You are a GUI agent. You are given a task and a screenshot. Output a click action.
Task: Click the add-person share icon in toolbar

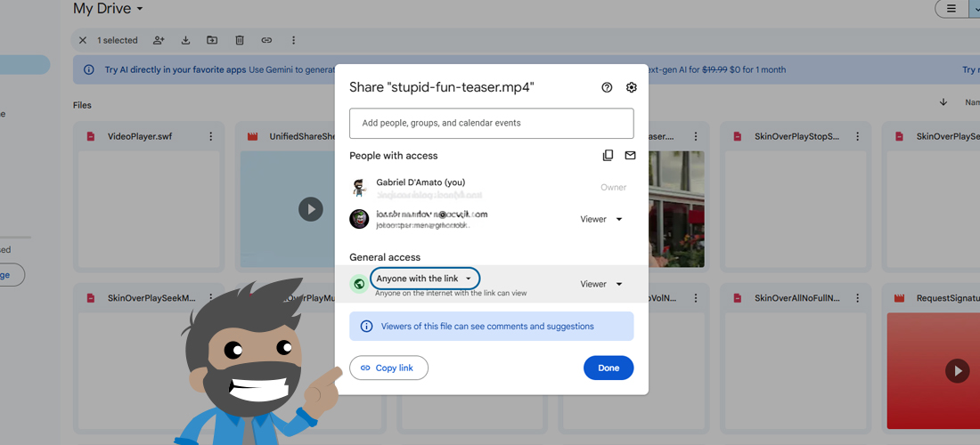pos(159,40)
